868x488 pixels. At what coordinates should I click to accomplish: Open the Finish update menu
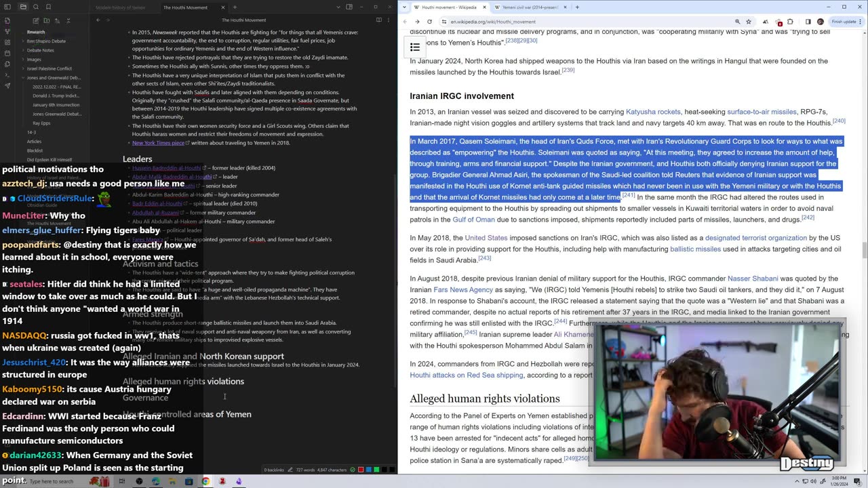pos(846,22)
